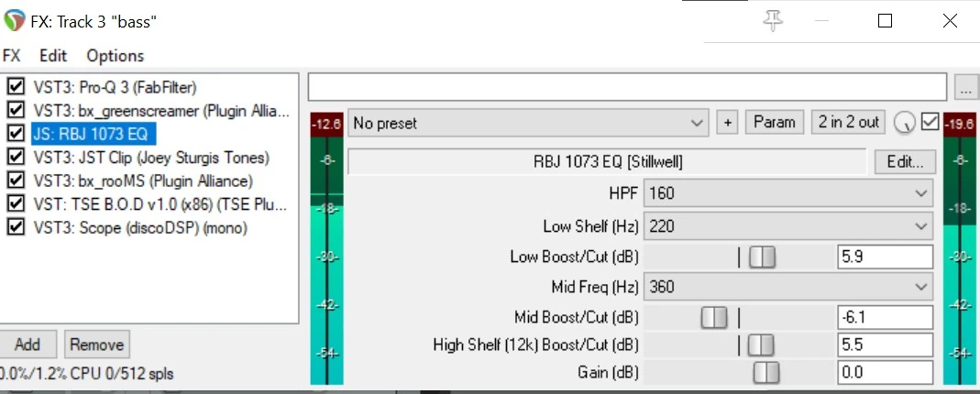This screenshot has width=980, height=394.
Task: Disable the bx_greenscreamer plugin checkbox
Action: [x=15, y=110]
